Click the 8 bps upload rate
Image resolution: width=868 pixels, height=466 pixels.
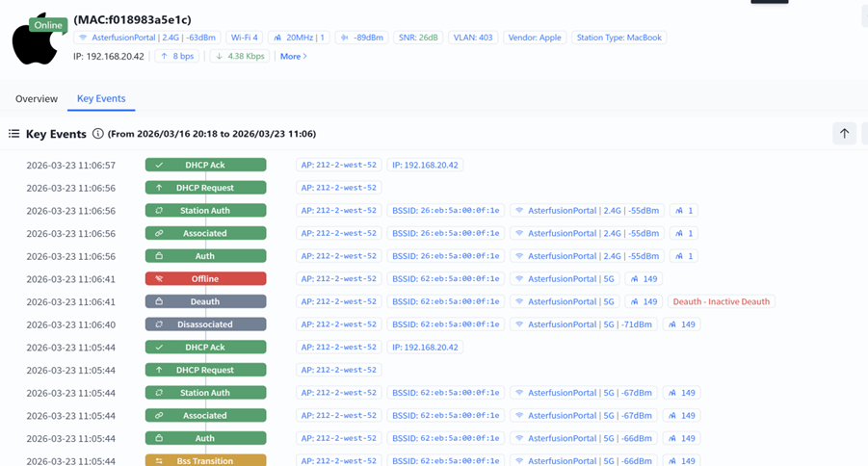(x=177, y=56)
